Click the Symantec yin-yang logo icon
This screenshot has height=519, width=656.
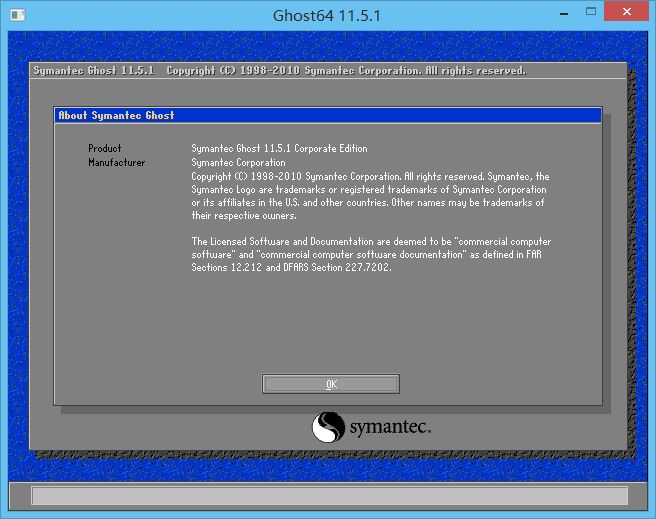click(x=328, y=427)
